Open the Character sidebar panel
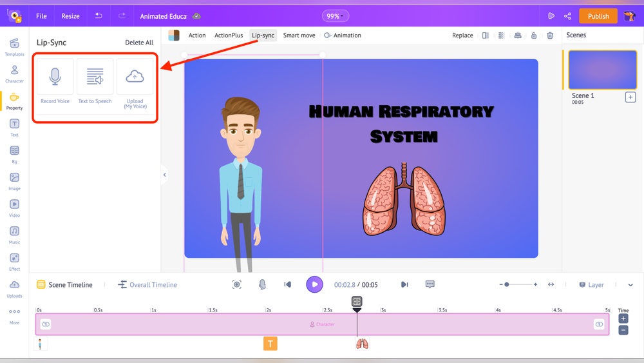 14,74
